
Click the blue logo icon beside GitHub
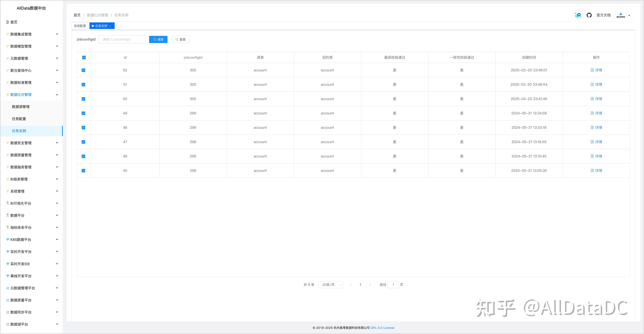click(x=578, y=15)
